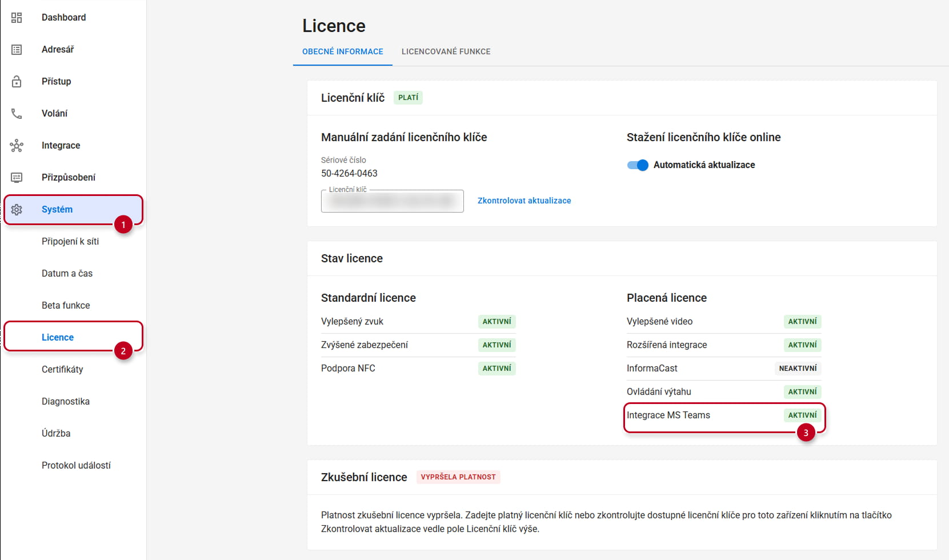This screenshot has height=560, width=949.
Task: Click the Dashboard grid icon
Action: [17, 18]
